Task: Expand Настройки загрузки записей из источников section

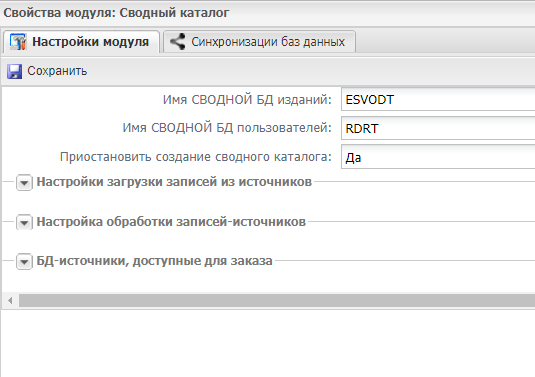Action: pos(24,183)
